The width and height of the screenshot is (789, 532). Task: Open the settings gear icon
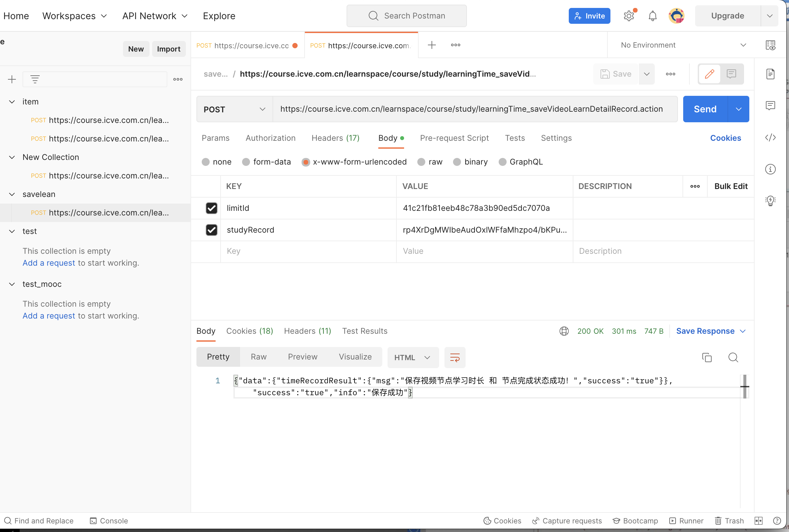628,16
